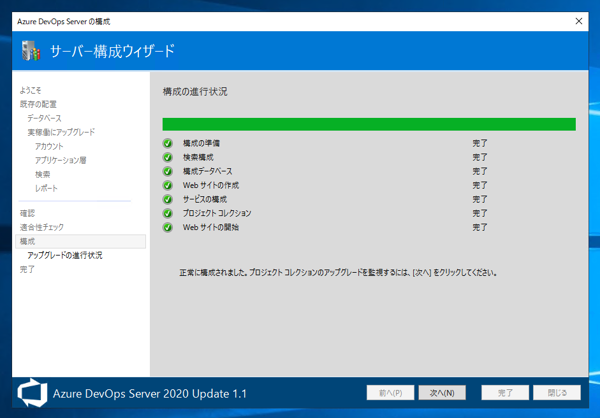Click the 次へ(N) button
This screenshot has width=600, height=418.
442,393
